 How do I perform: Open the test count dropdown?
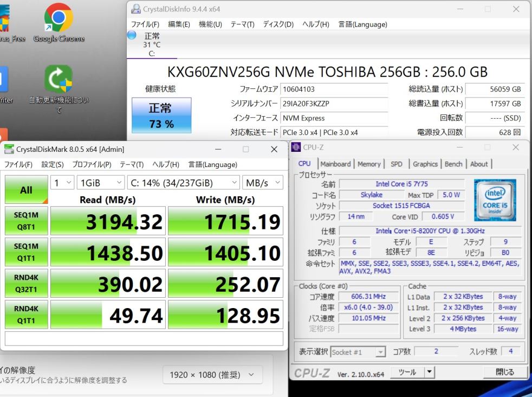[62, 183]
